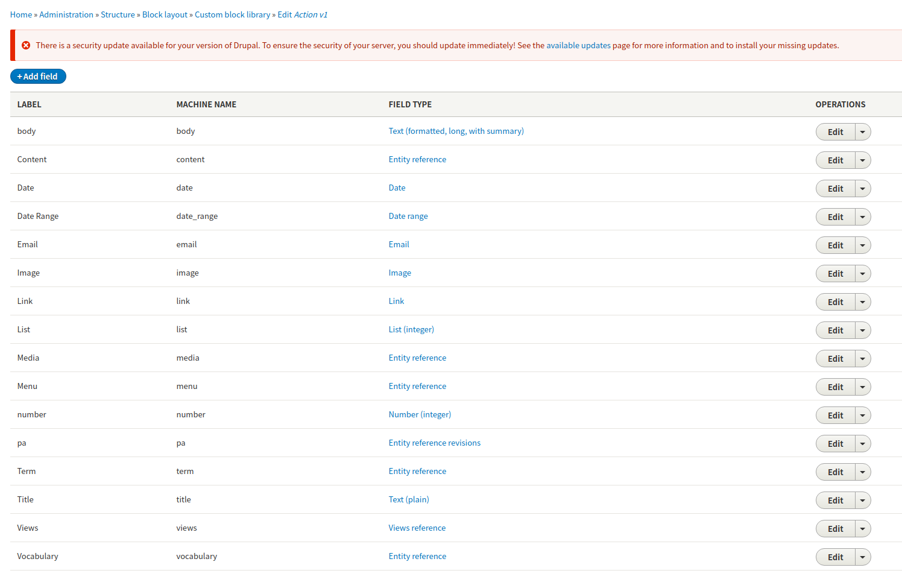Screen dimensions: 902x588
Task: Expand the dropdown arrow for number row
Action: click(863, 416)
